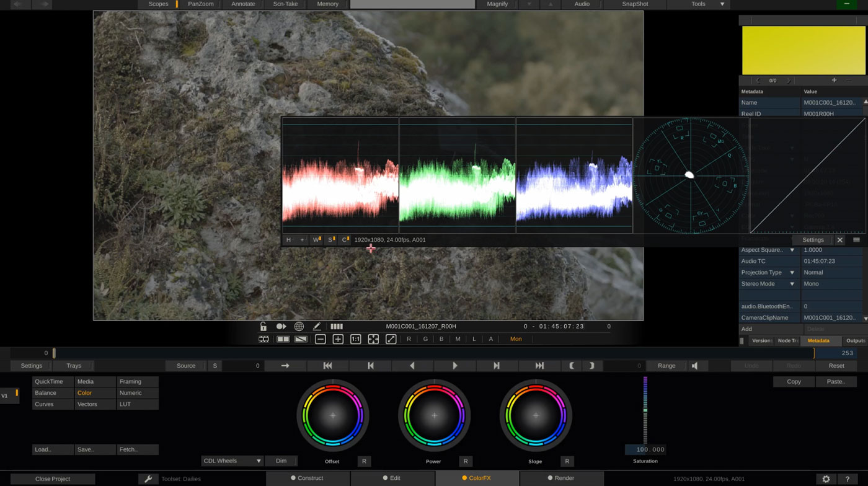The image size is (868, 486).
Task: Switch to the Edit tab
Action: 391,478
